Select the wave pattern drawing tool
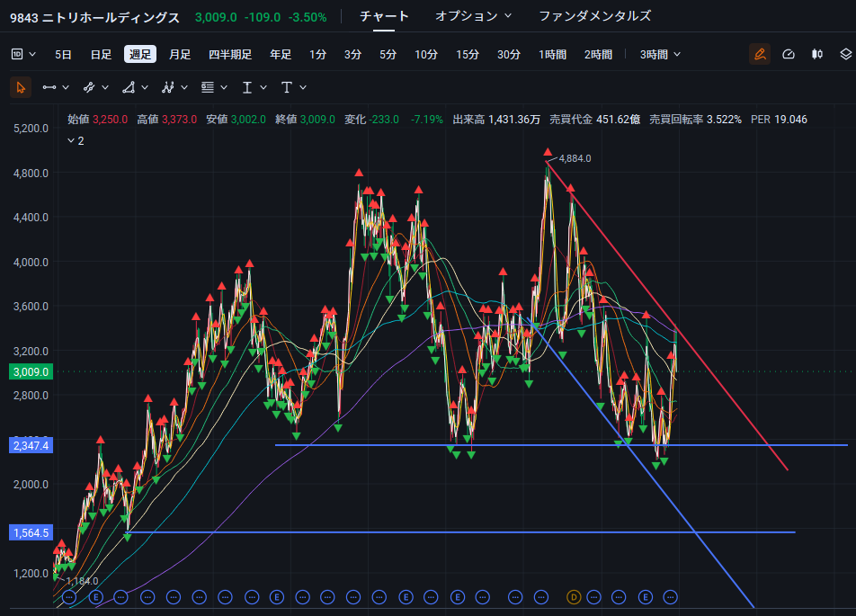856x616 pixels. click(x=168, y=87)
